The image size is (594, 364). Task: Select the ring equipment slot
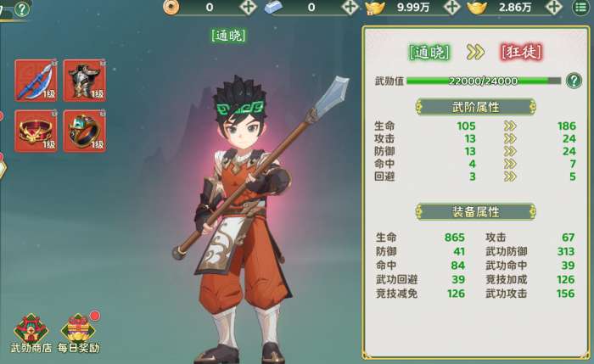point(85,132)
